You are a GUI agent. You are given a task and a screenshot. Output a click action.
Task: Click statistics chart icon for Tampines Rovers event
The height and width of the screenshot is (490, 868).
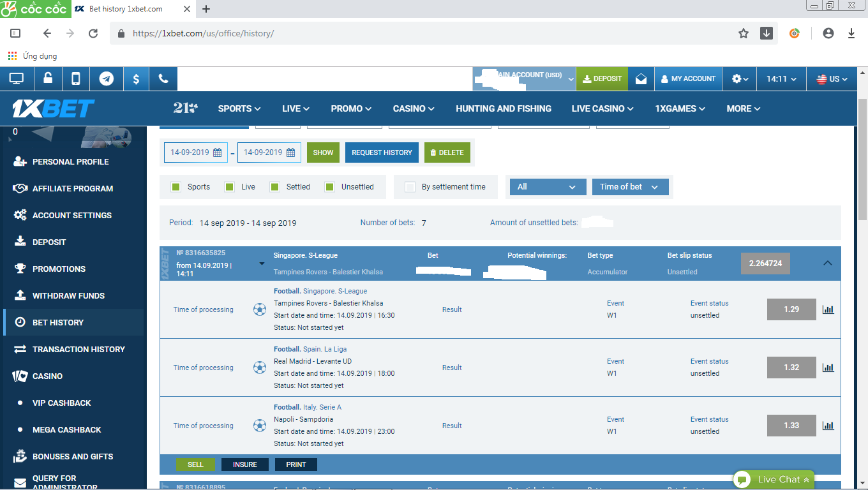[828, 309]
